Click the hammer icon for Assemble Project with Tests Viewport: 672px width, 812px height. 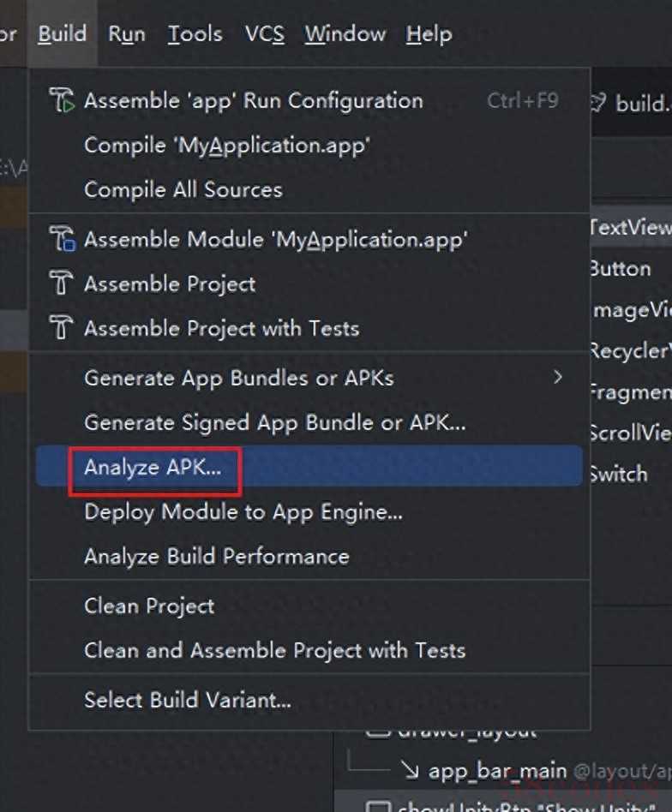tap(61, 328)
